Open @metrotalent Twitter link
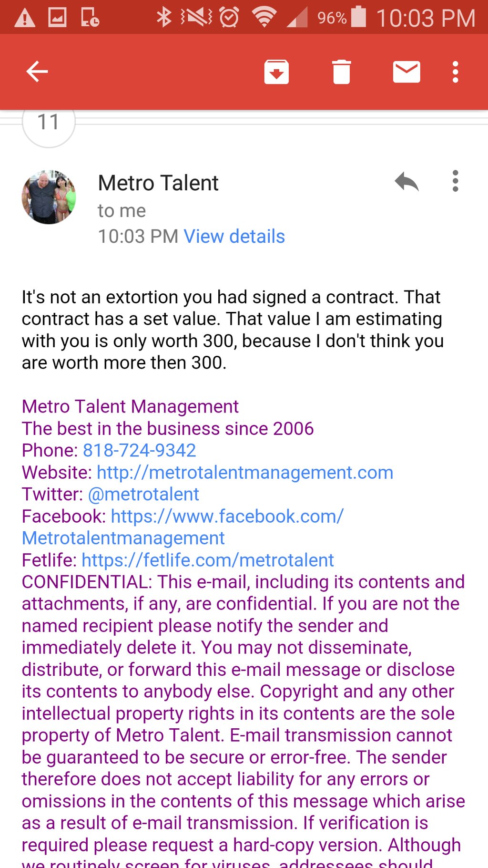This screenshot has width=488, height=868. coord(143,495)
